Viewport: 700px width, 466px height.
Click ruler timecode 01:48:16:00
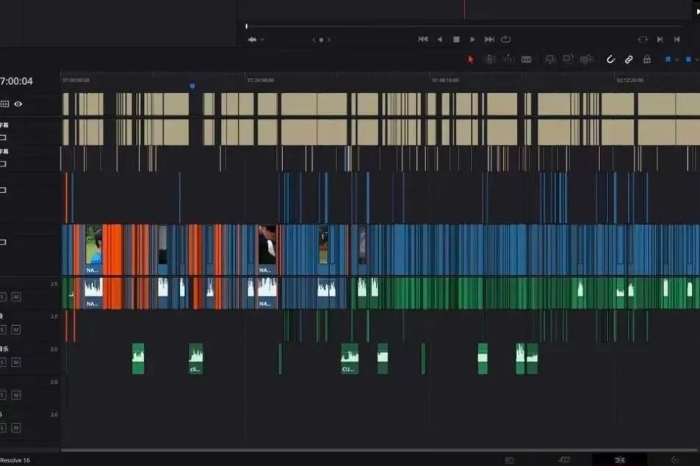point(446,80)
